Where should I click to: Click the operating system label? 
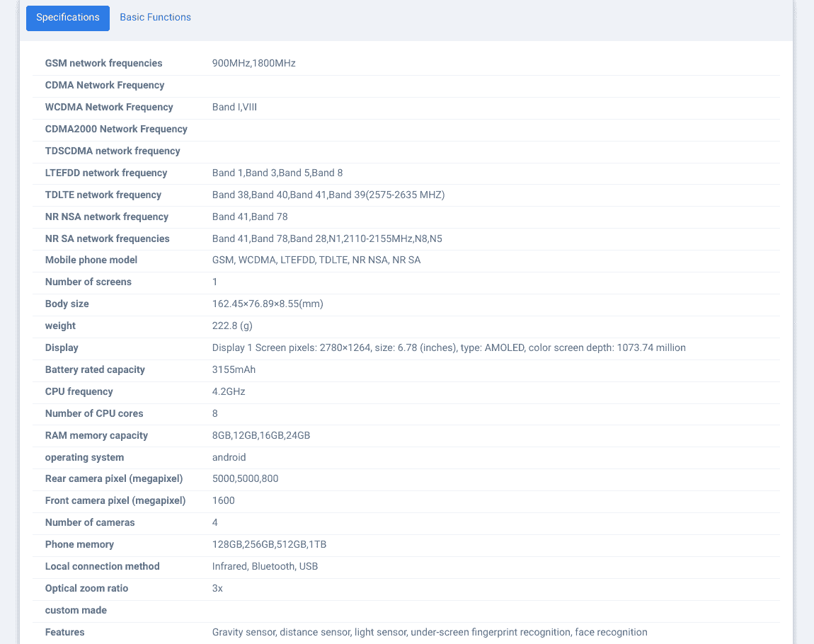pyautogui.click(x=84, y=458)
